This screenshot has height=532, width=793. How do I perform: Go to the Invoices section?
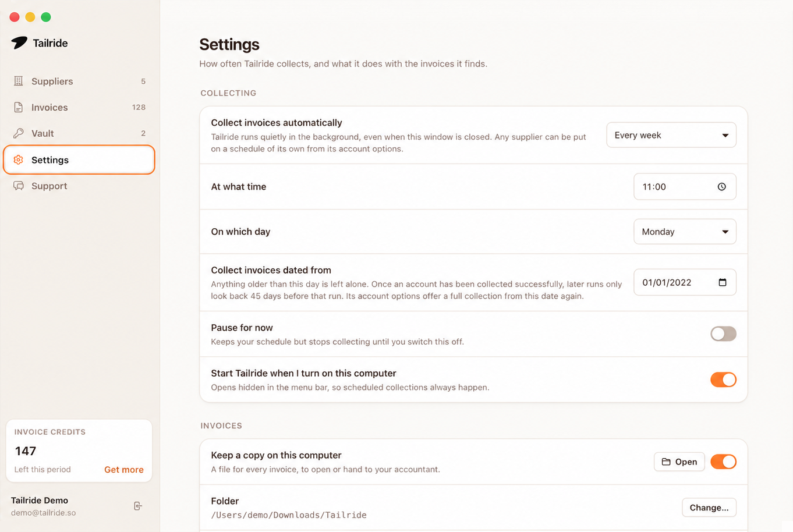tap(79, 107)
